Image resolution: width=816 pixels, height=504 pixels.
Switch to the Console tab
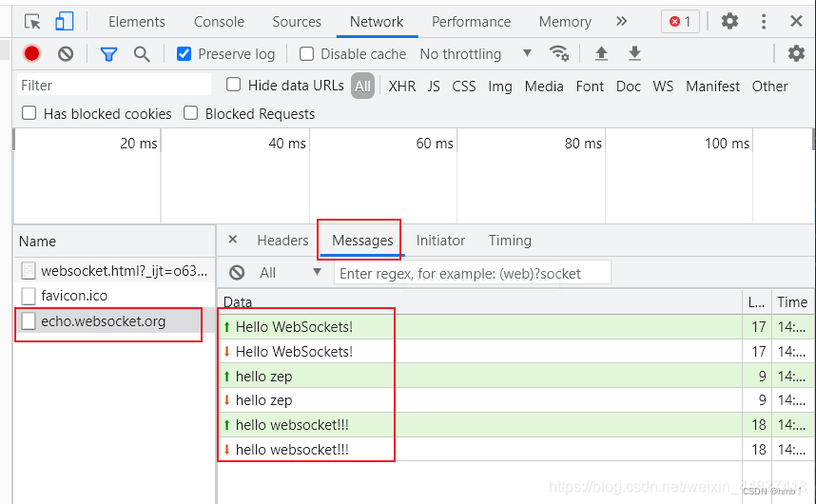pyautogui.click(x=219, y=22)
